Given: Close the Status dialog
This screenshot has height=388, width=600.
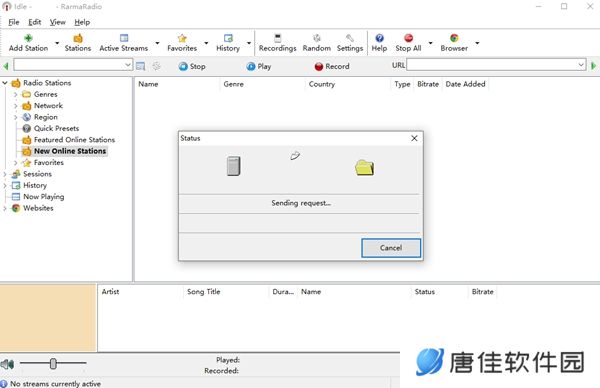Looking at the screenshot, I should (x=414, y=138).
